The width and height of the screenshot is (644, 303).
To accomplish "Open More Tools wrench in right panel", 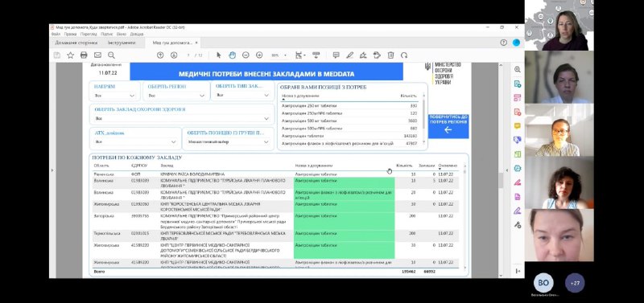I will click(518, 225).
